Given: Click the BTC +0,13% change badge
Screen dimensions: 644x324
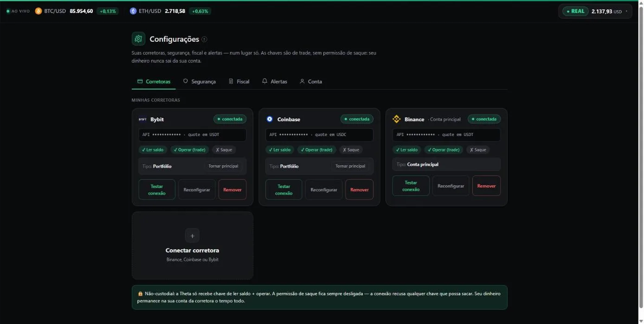Looking at the screenshot, I should [x=108, y=11].
